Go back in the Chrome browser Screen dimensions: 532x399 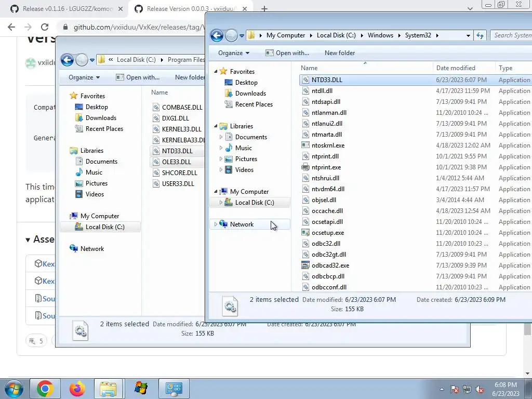point(11,27)
